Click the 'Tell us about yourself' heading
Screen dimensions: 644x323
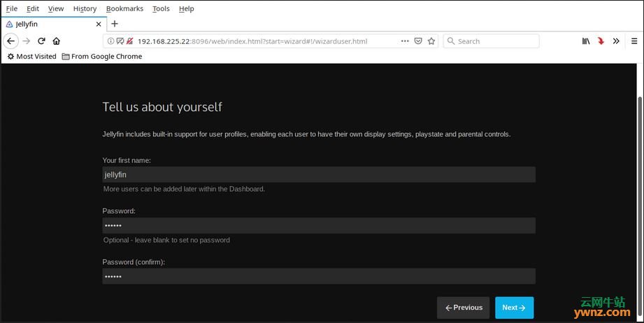pyautogui.click(x=162, y=107)
